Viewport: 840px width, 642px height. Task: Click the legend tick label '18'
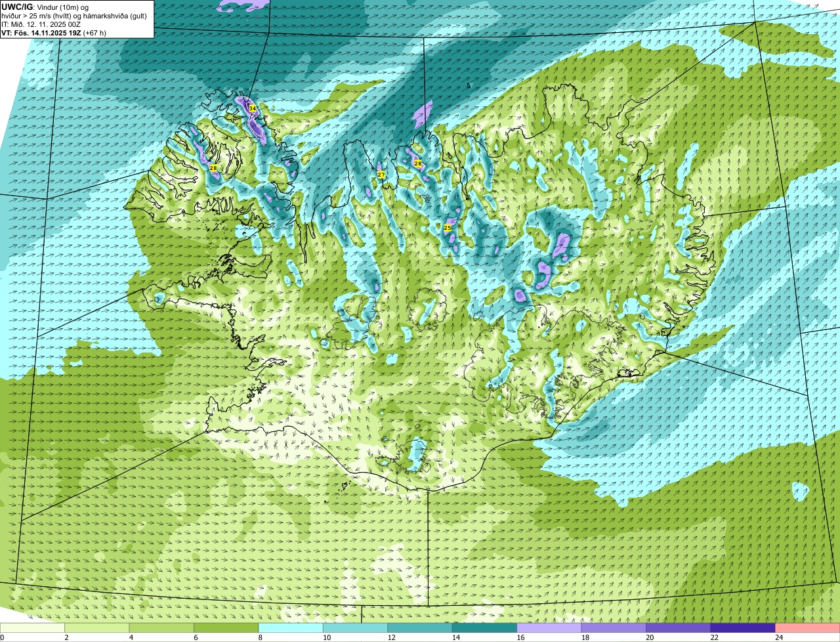click(585, 637)
